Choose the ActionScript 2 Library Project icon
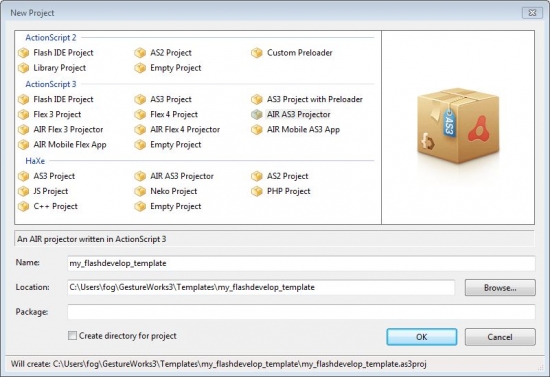550x377 pixels. point(24,68)
